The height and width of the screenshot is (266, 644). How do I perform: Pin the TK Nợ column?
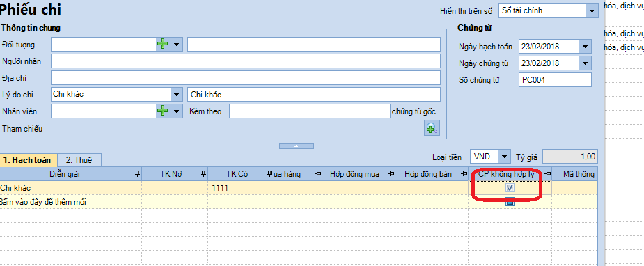204,174
